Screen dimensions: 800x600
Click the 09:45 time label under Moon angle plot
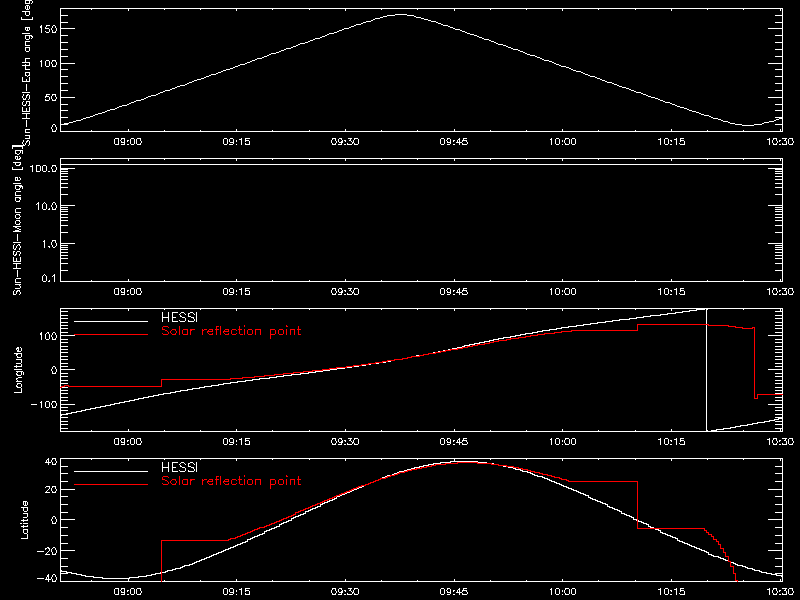(454, 292)
